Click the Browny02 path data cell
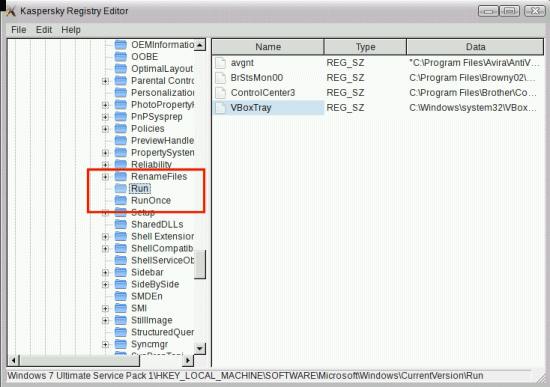 (x=472, y=78)
